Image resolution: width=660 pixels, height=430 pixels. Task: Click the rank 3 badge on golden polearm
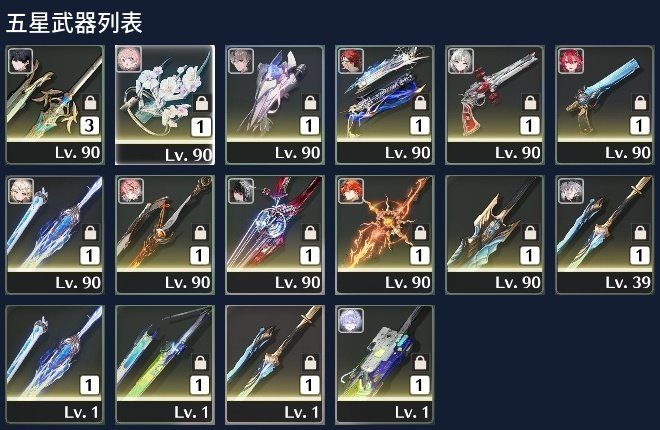[90, 125]
